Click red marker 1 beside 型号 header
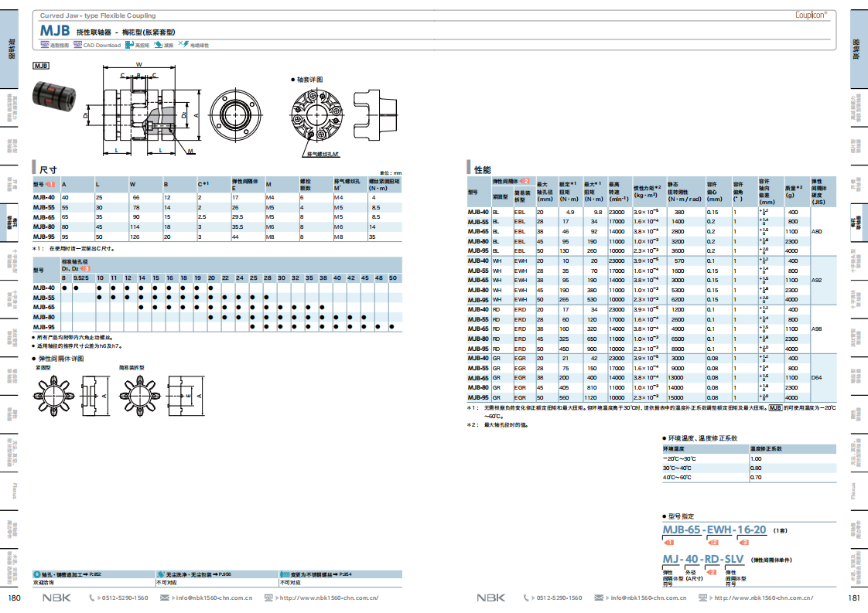Image resolution: width=868 pixels, height=613 pixels. [x=51, y=184]
